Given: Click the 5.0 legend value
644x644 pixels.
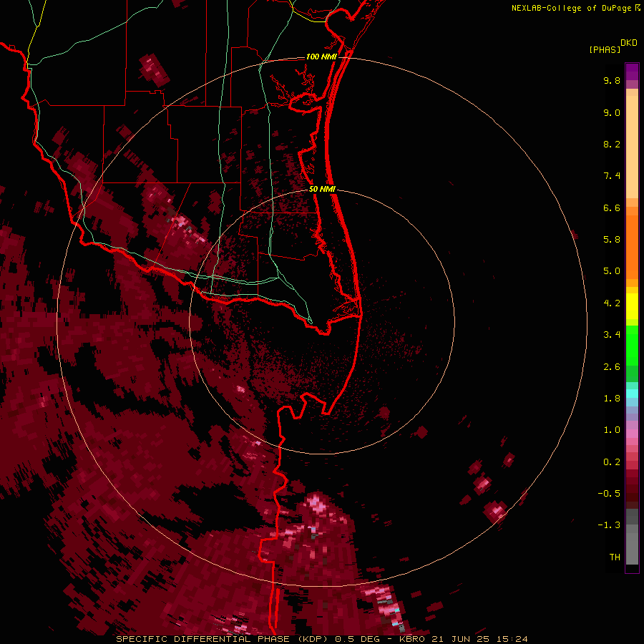Looking at the screenshot, I should tap(612, 271).
